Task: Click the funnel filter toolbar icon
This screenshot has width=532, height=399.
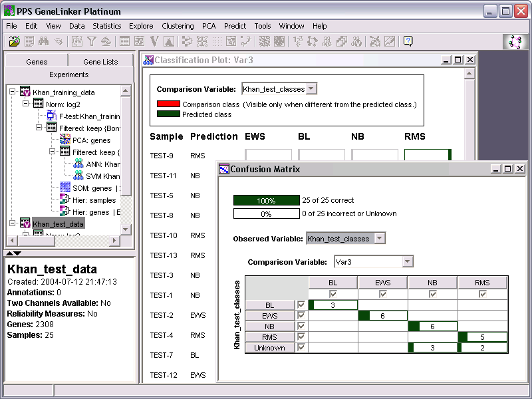Action: pos(92,41)
